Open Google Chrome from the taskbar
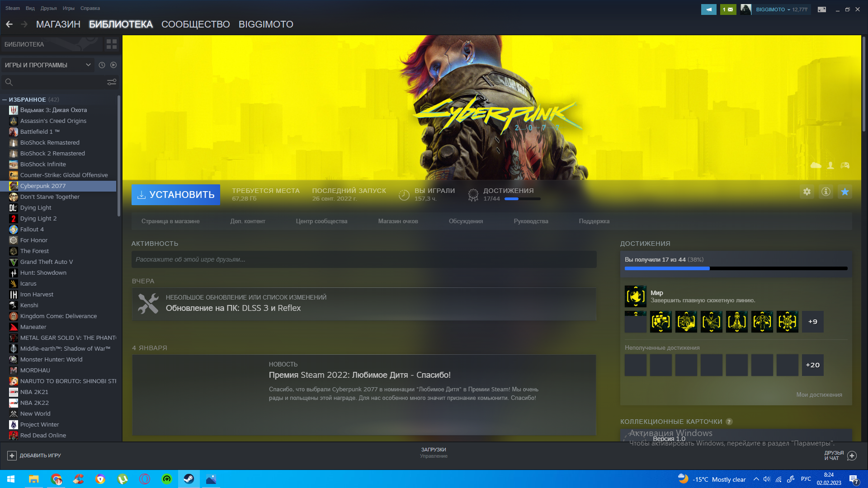Image resolution: width=868 pixels, height=488 pixels. click(56, 479)
